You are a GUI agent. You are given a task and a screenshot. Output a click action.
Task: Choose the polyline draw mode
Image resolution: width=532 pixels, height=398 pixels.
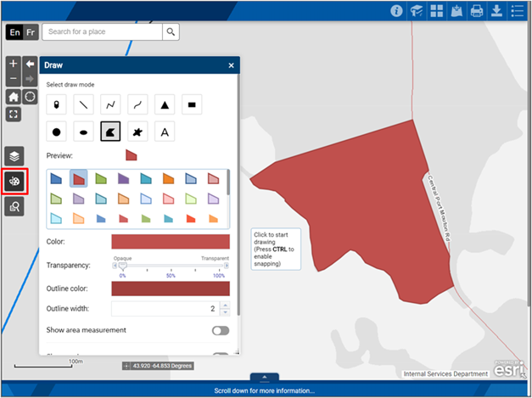coord(110,104)
